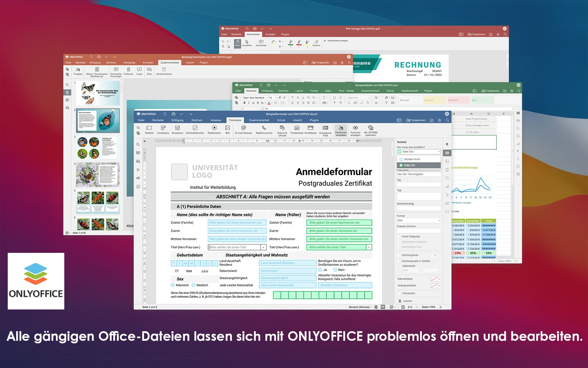Image resolution: width=588 pixels, height=368 pixels.
Task: Open Versionshistorie in the presentation toolbar
Action: pyautogui.click(x=164, y=70)
